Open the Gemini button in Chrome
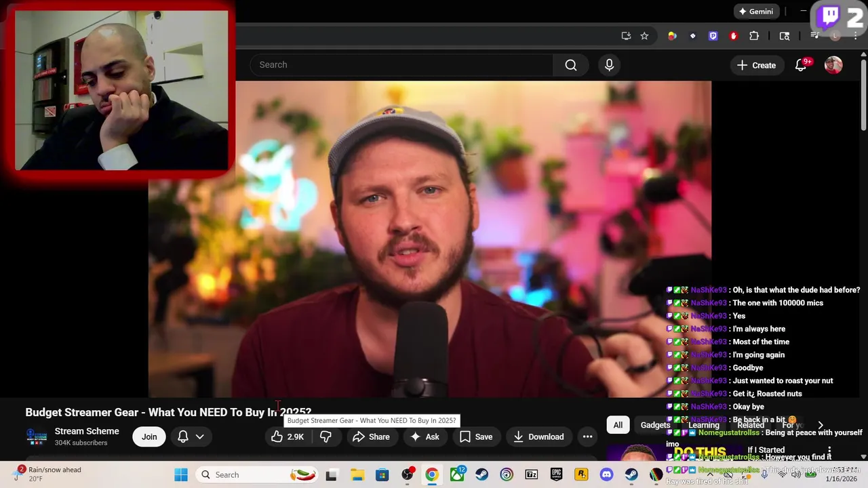Viewport: 868px width, 488px height. pyautogui.click(x=755, y=12)
